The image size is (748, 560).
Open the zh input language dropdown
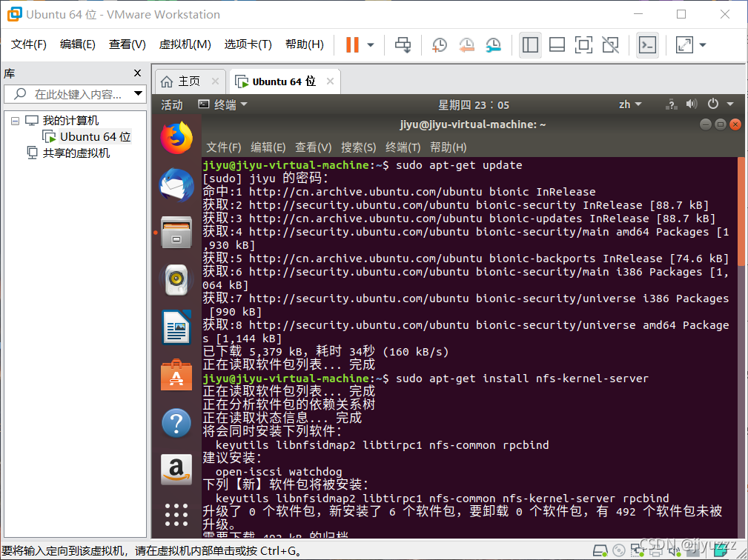[x=629, y=105]
